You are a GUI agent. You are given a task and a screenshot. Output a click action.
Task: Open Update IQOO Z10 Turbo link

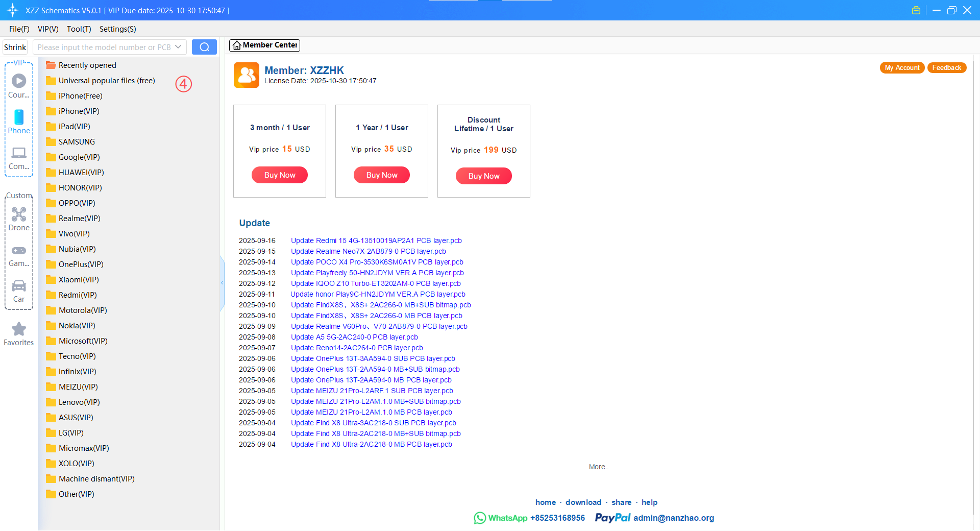click(376, 283)
